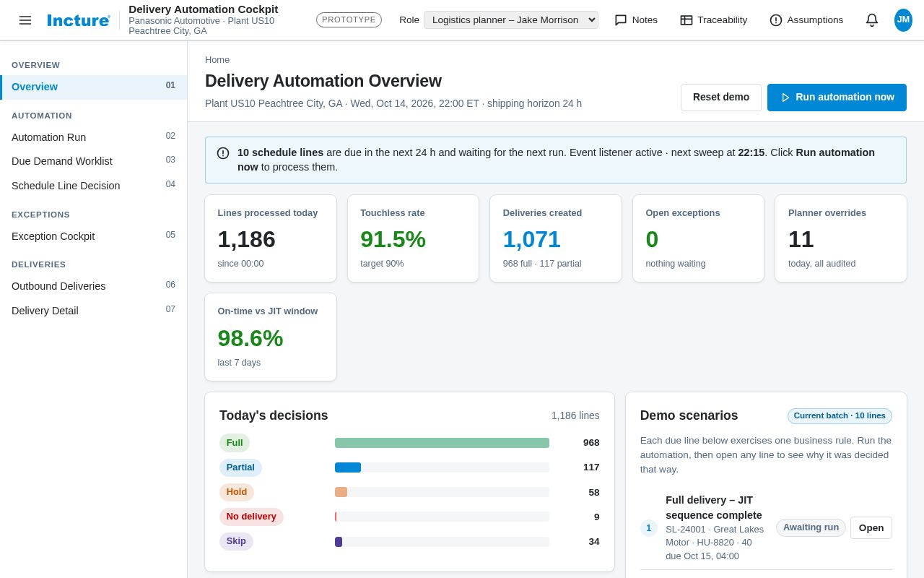Screen dimensions: 924x578
Task: Open scenario 1 Full delivery line
Action: (x=871, y=528)
